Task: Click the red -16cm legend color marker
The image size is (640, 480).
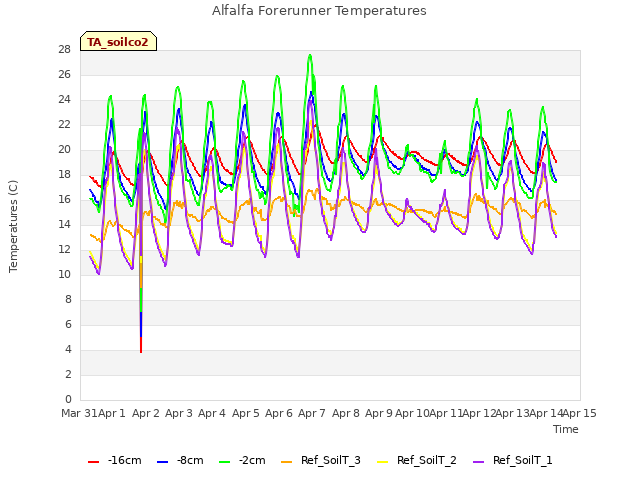Action: [x=93, y=462]
